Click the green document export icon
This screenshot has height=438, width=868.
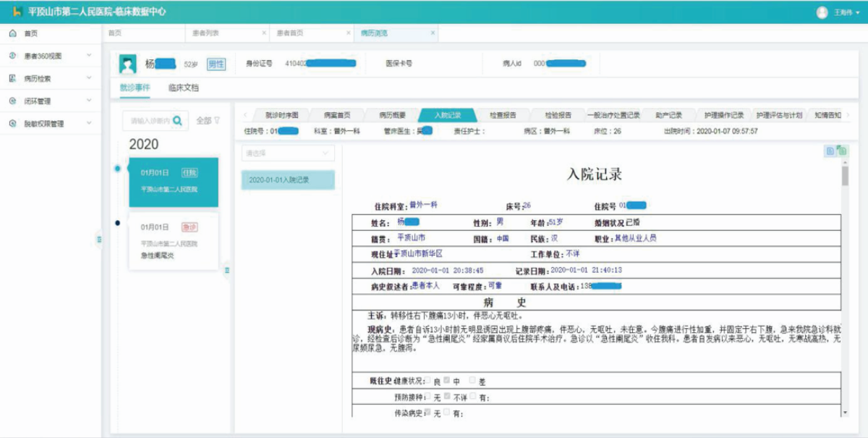tap(842, 151)
